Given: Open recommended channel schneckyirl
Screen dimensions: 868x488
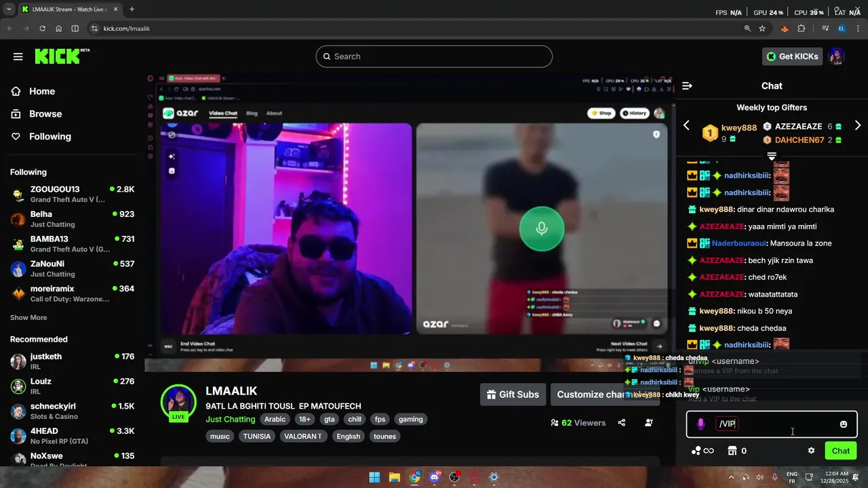Looking at the screenshot, I should point(72,411).
